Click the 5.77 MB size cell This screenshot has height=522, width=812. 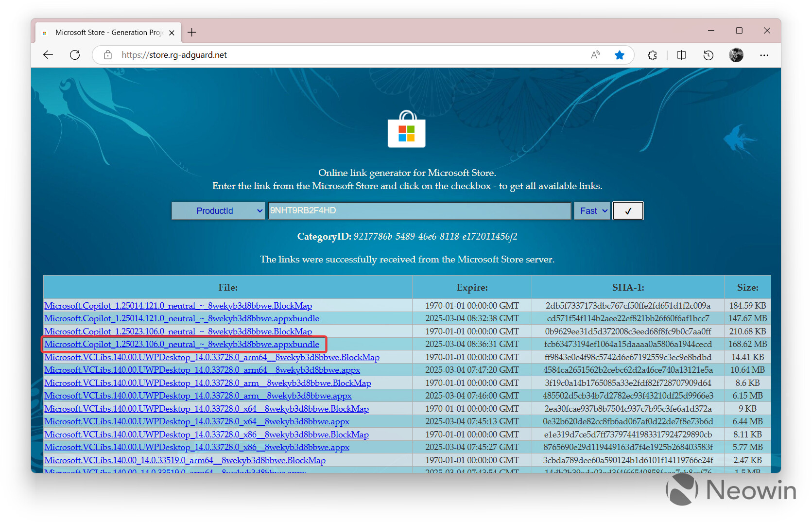tap(747, 447)
